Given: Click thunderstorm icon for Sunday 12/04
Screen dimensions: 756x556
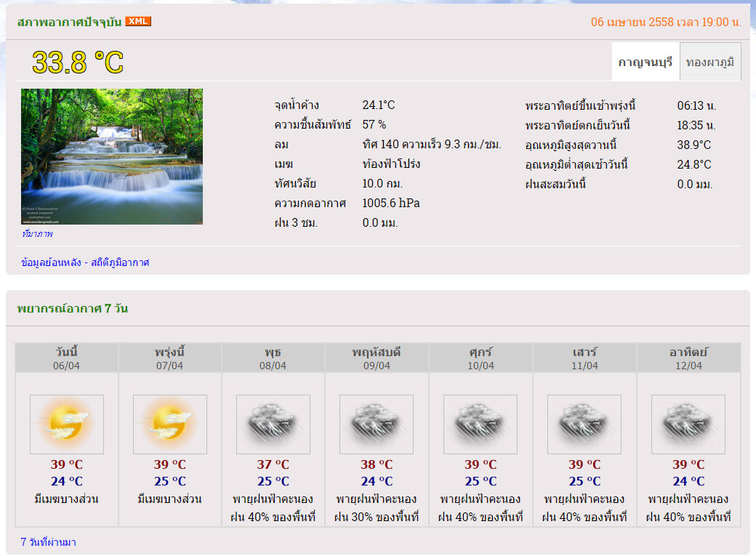Looking at the screenshot, I should click(x=688, y=424).
